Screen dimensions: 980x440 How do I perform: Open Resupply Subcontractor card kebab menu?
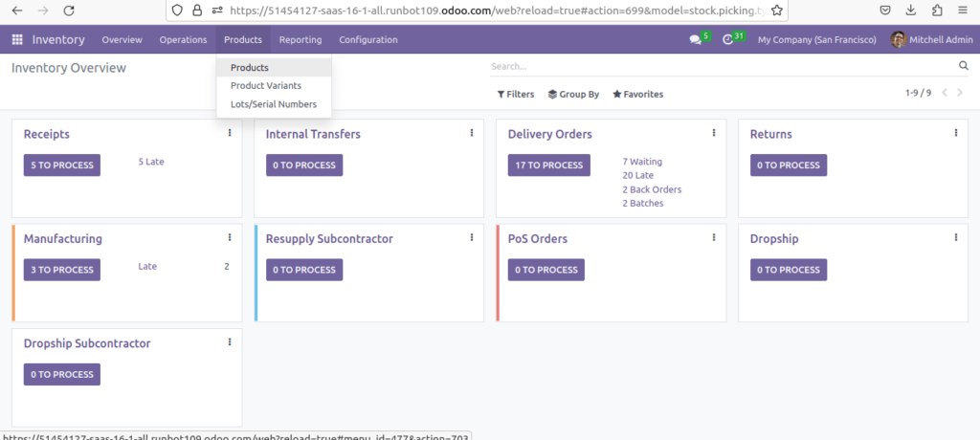click(472, 237)
